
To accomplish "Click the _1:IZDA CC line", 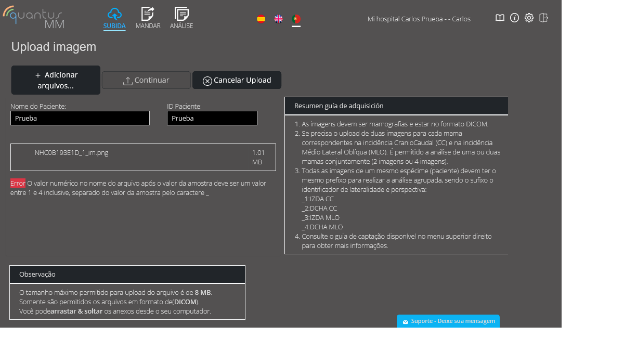I will point(318,199).
